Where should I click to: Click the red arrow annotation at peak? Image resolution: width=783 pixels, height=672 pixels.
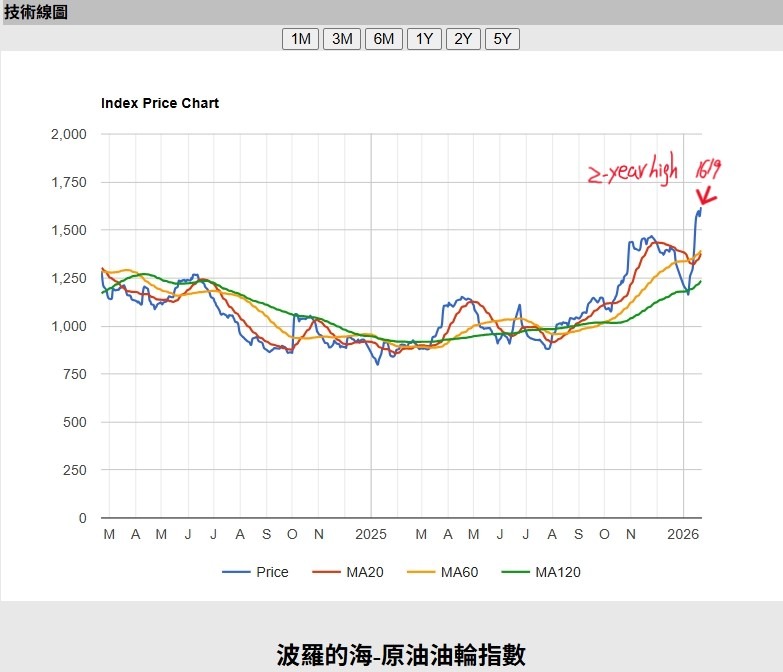[x=706, y=198]
